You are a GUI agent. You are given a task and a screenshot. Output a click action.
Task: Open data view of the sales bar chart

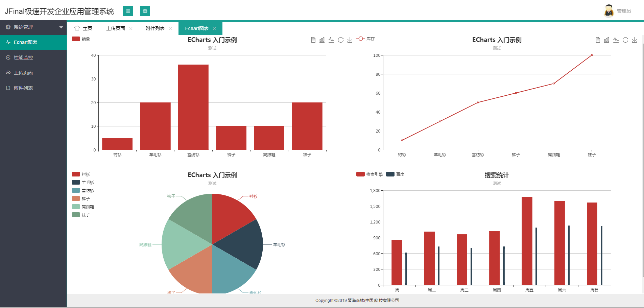[313, 40]
